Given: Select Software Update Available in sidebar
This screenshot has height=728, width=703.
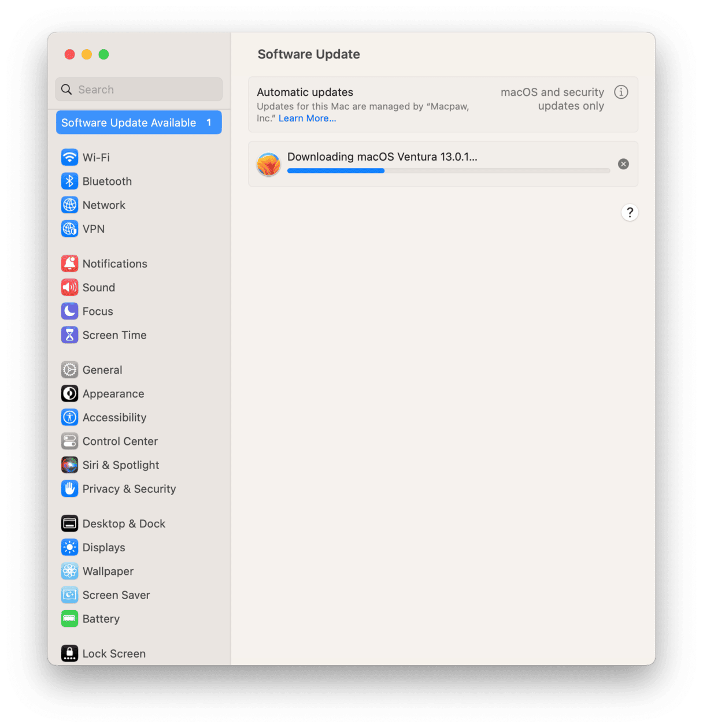Looking at the screenshot, I should click(139, 122).
